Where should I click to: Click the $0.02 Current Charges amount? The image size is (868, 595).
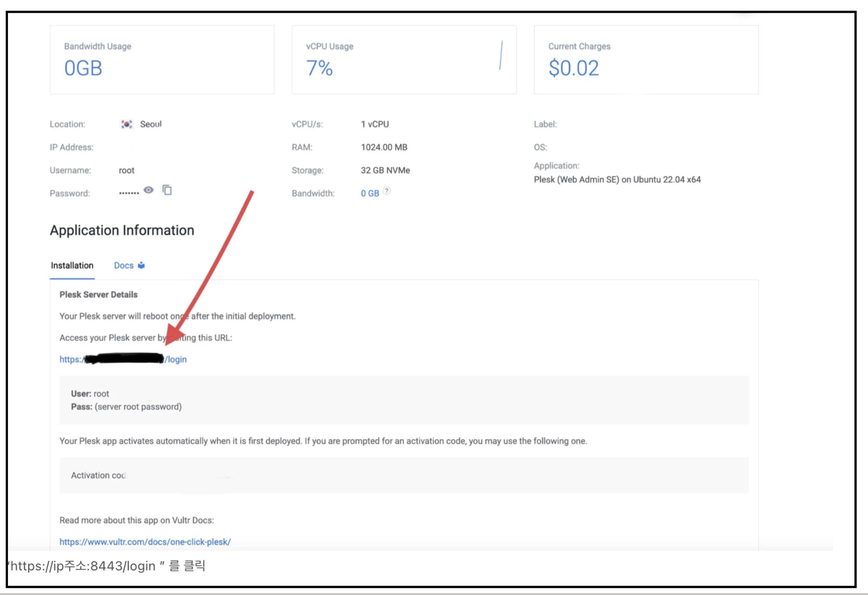click(x=573, y=68)
